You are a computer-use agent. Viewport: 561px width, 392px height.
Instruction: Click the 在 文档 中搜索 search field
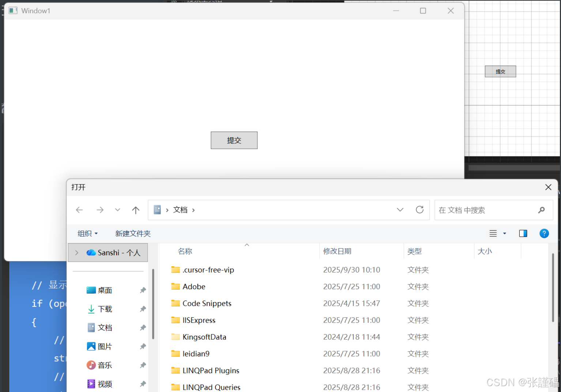pyautogui.click(x=494, y=210)
